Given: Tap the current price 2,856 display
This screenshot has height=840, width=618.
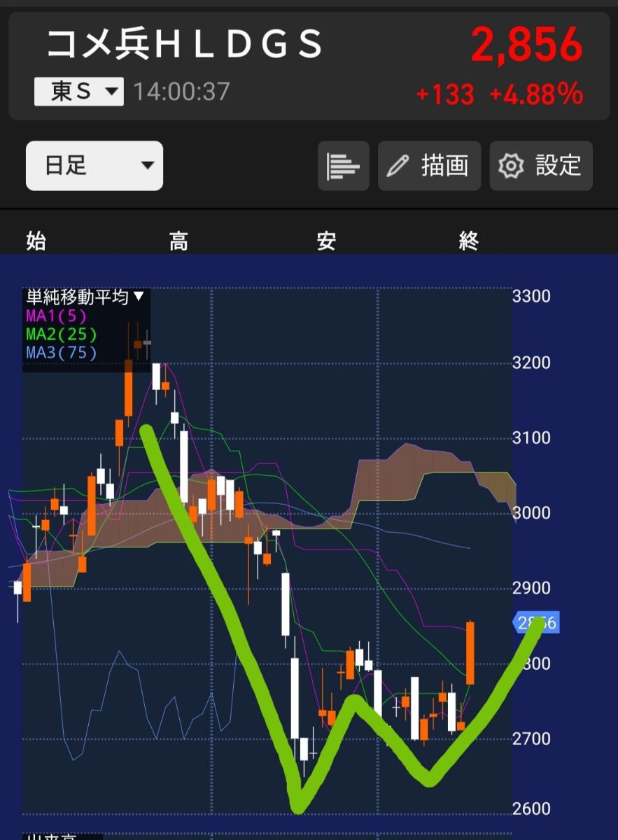Looking at the screenshot, I should 525,45.
